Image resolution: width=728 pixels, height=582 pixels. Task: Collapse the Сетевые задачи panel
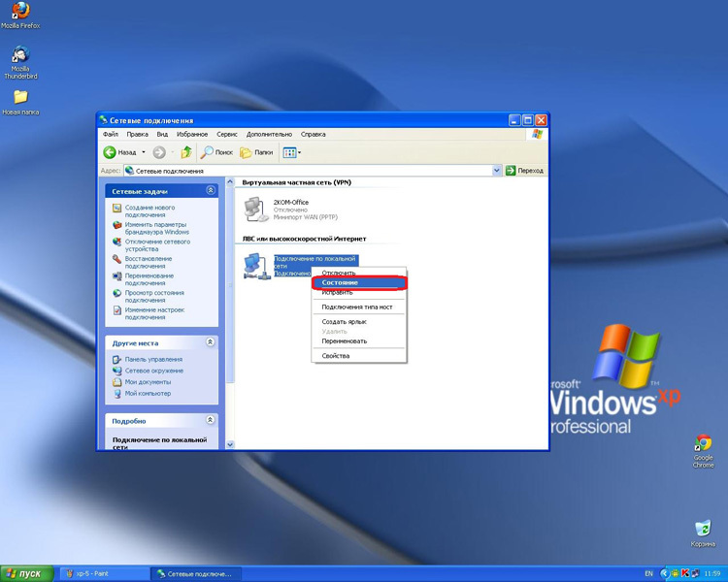point(211,191)
